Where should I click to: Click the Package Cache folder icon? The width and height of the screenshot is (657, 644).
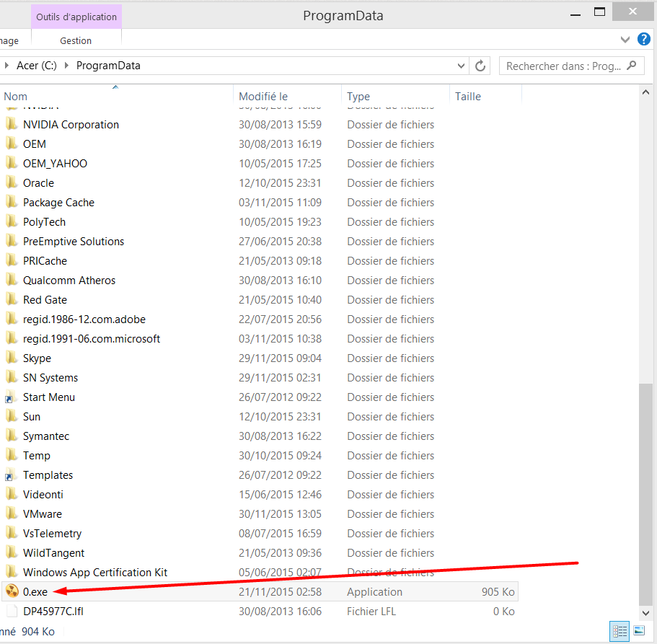point(12,202)
